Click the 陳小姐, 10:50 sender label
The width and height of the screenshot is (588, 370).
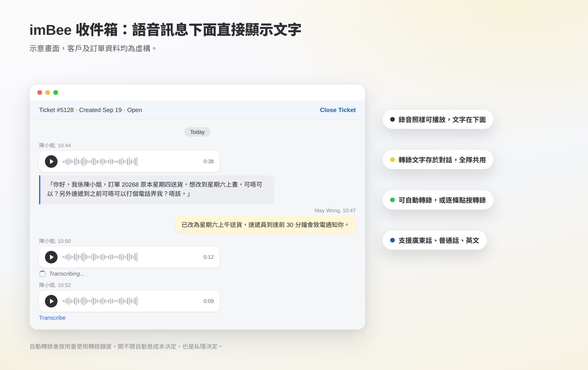point(55,241)
